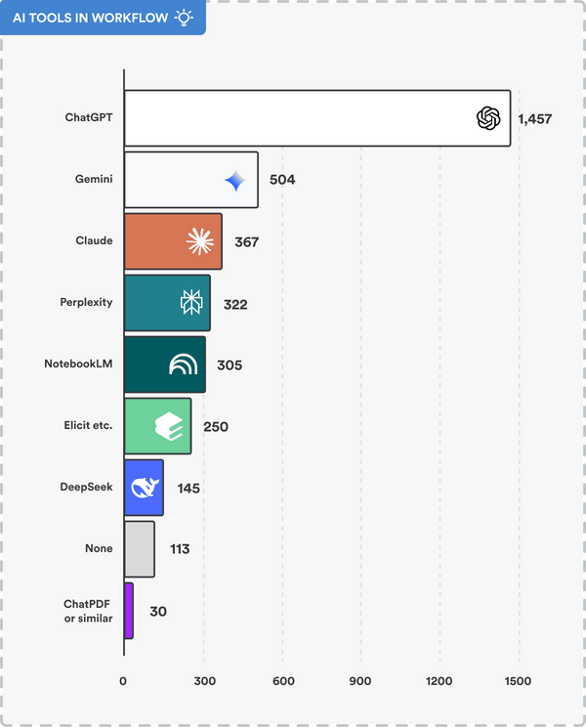Click the 30 value label
The height and width of the screenshot is (728, 586).
click(158, 612)
